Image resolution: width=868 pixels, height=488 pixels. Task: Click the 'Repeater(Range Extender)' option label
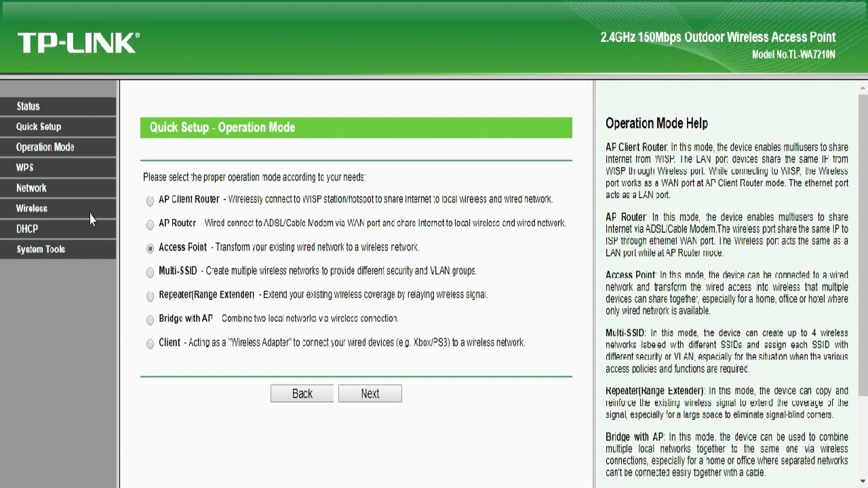[x=206, y=294]
